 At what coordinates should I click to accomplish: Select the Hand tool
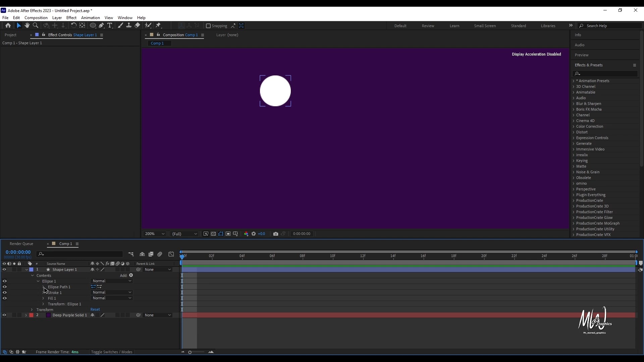click(x=27, y=25)
